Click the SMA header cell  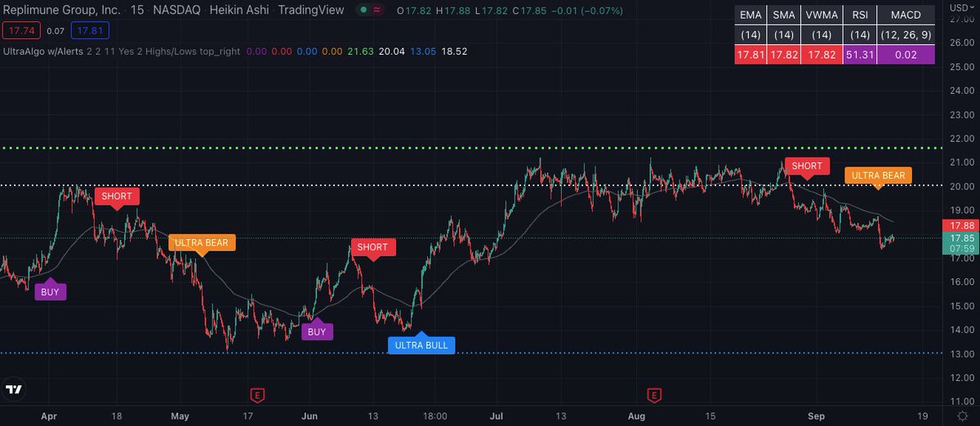coord(785,16)
